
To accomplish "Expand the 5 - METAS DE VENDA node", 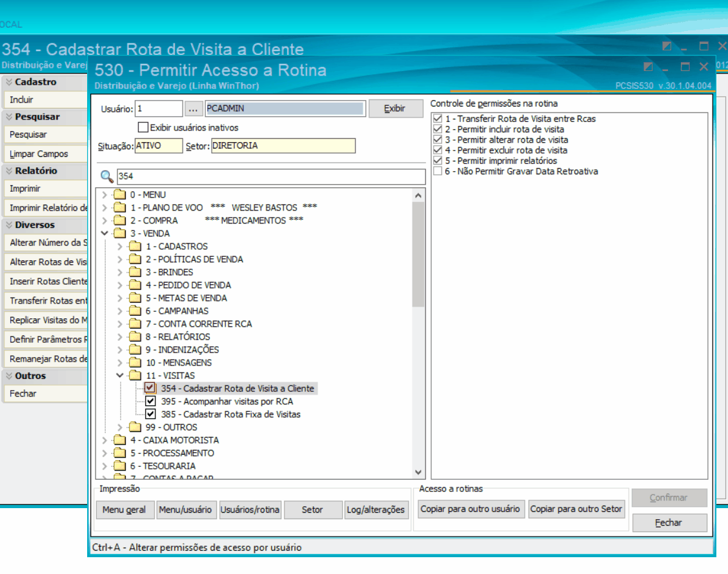I will click(x=120, y=298).
